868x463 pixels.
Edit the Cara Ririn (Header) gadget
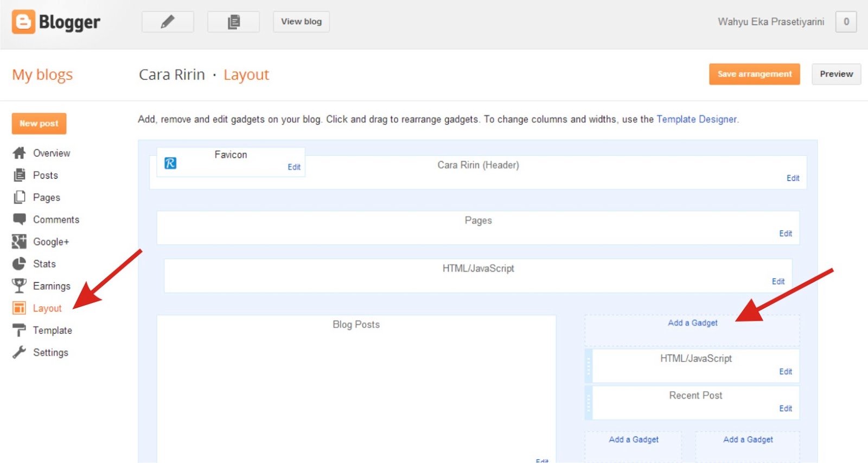click(793, 178)
